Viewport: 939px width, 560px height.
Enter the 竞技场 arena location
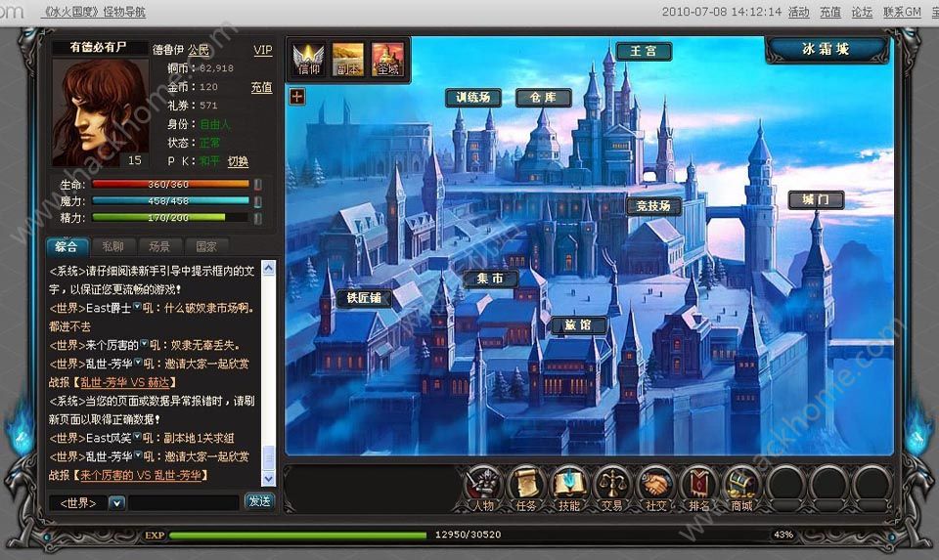coord(653,206)
